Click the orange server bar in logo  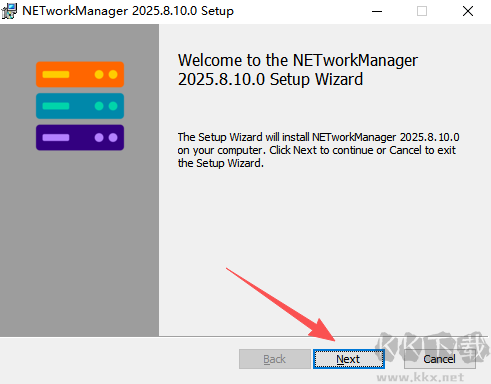coord(80,74)
